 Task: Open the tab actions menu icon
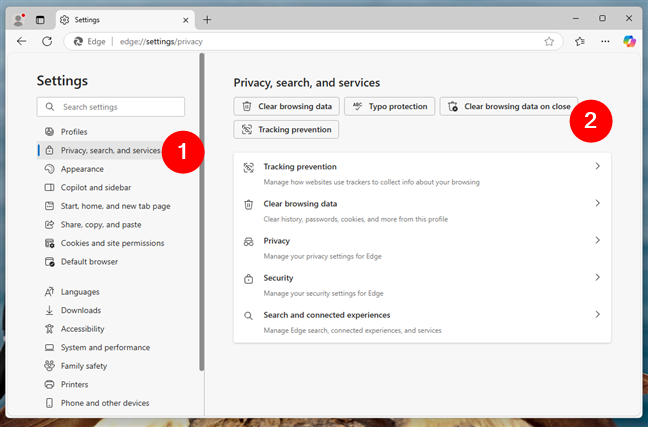[x=40, y=20]
